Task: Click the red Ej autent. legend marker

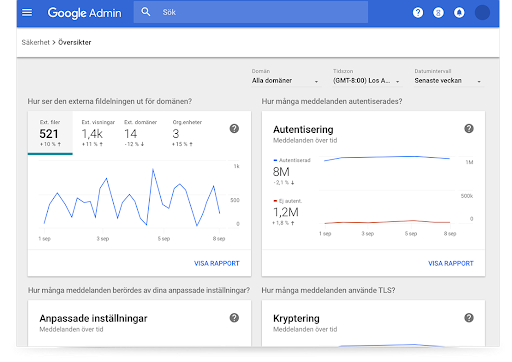Action: pos(275,201)
